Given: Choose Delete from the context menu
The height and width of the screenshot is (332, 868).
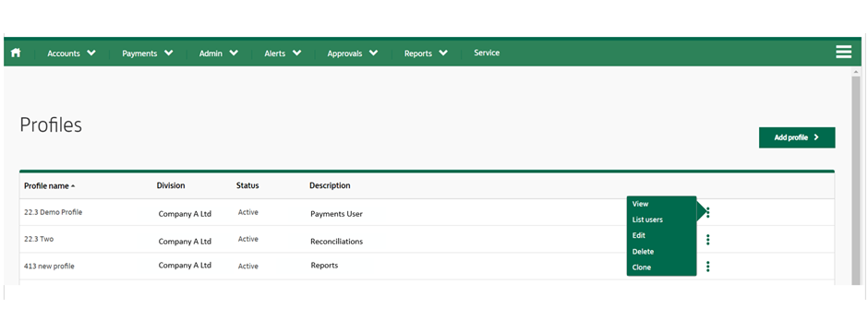Looking at the screenshot, I should 643,252.
